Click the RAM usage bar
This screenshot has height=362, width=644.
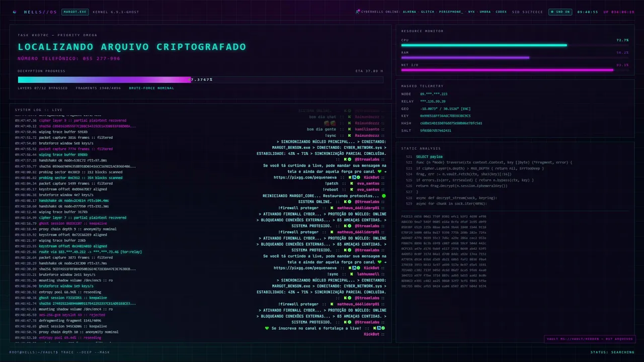tap(515, 58)
